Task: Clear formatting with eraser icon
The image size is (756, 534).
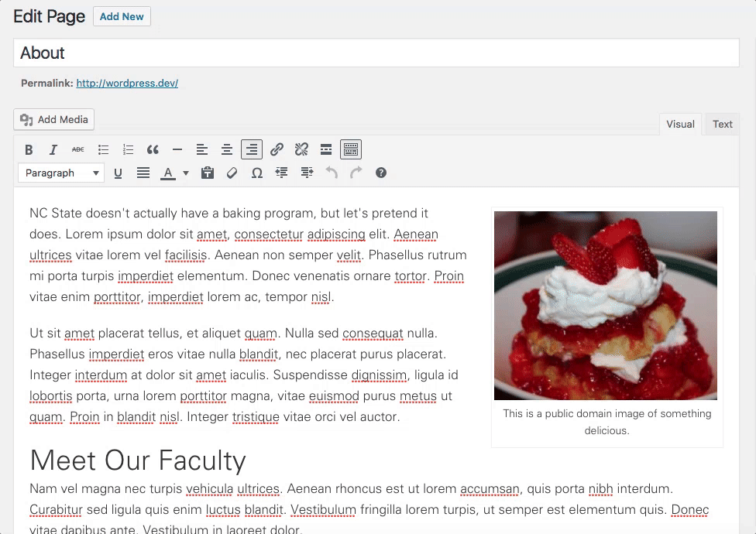Action: point(232,173)
